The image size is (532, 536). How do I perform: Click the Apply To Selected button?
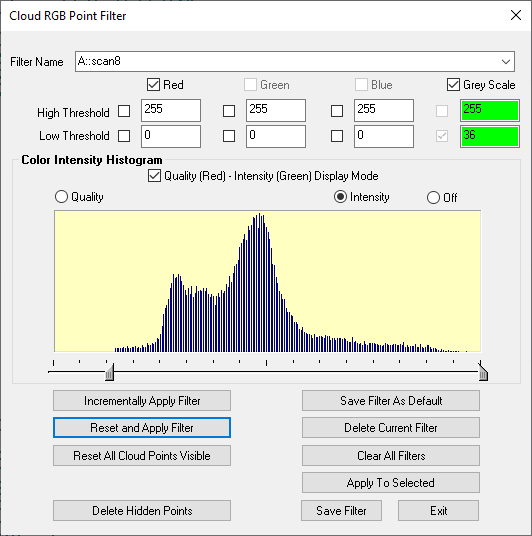(391, 483)
